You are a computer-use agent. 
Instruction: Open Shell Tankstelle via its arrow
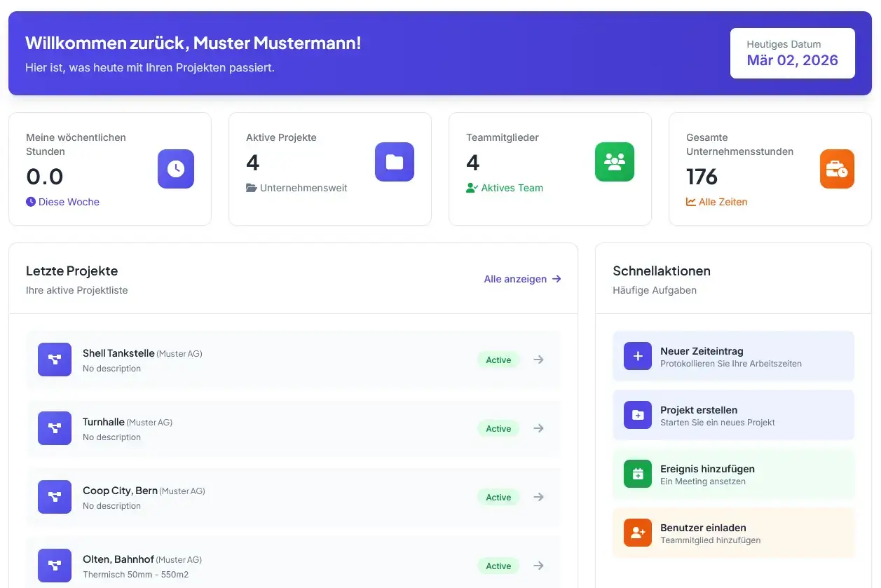(x=538, y=360)
